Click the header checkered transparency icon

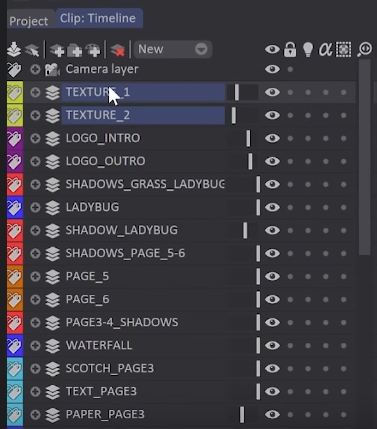(344, 49)
